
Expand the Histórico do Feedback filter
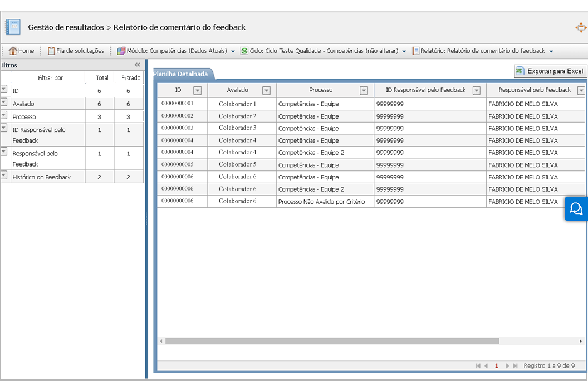tap(4, 175)
